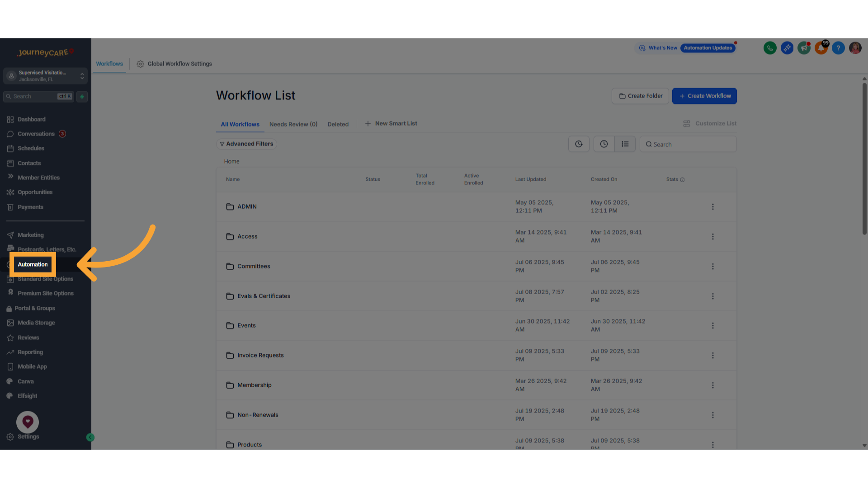Open Advanced Filters
The image size is (868, 488).
coord(246,144)
